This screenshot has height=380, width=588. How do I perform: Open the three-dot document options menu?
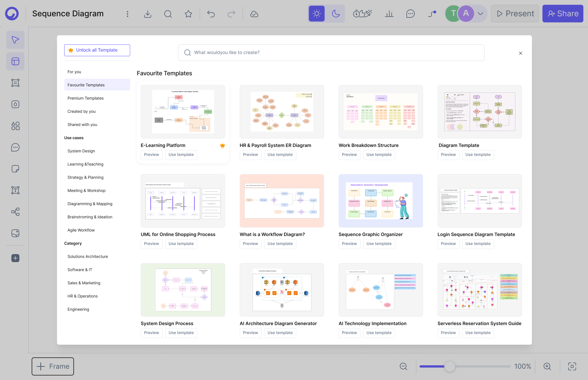click(128, 14)
